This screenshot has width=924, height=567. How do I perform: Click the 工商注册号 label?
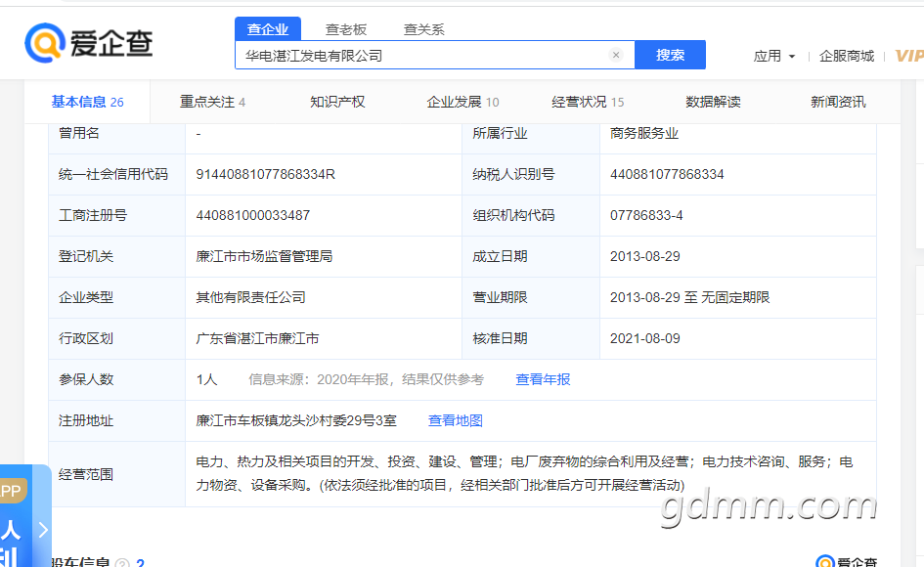(x=93, y=216)
